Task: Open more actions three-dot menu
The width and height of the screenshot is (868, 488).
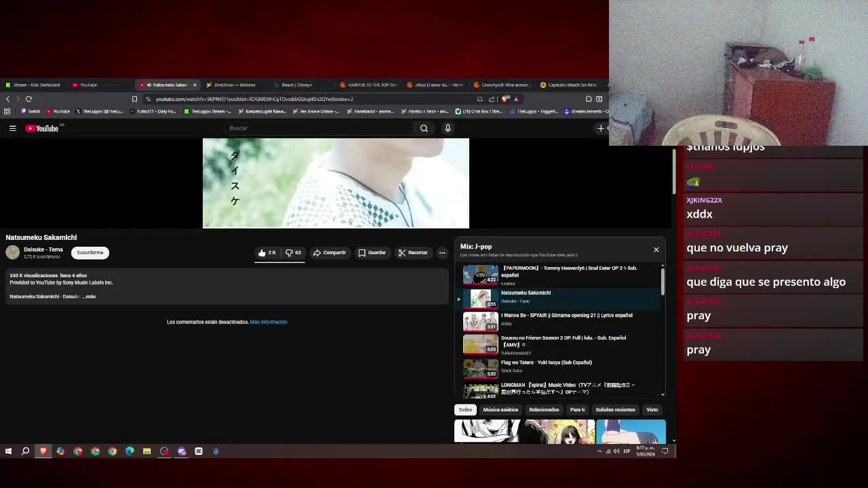Action: [442, 253]
